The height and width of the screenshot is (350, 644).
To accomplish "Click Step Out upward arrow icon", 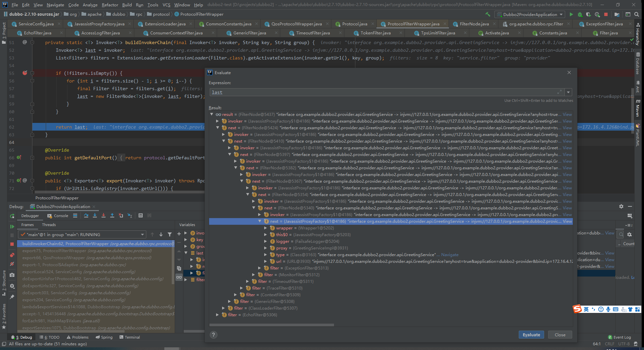I will pos(112,216).
